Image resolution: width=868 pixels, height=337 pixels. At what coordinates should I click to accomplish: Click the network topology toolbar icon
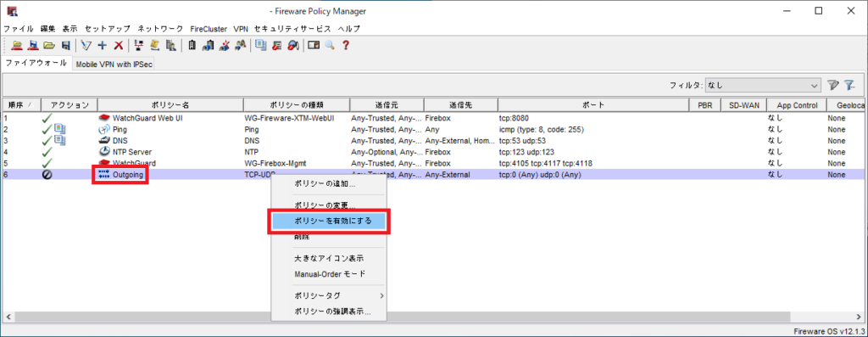click(x=139, y=46)
